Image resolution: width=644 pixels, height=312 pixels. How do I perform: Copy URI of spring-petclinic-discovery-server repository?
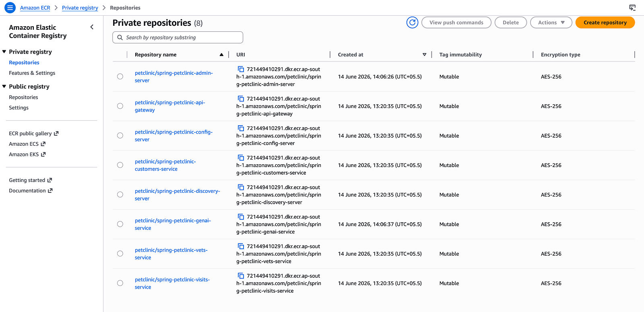point(241,187)
